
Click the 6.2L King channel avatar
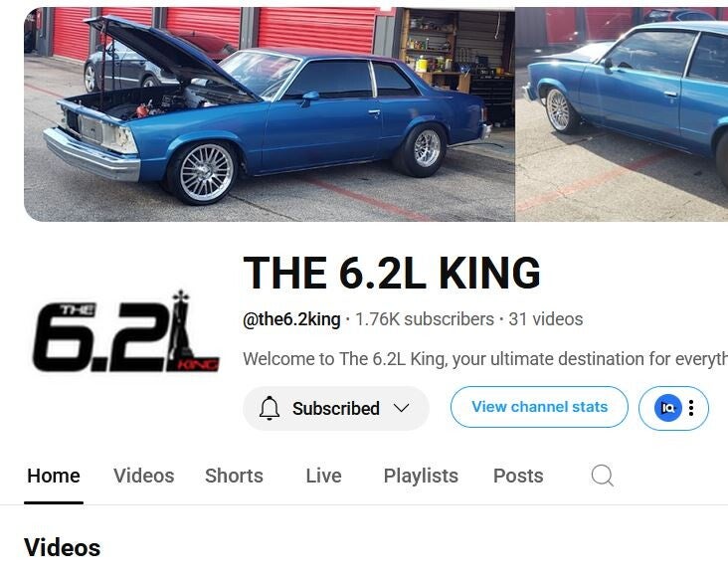coord(126,331)
